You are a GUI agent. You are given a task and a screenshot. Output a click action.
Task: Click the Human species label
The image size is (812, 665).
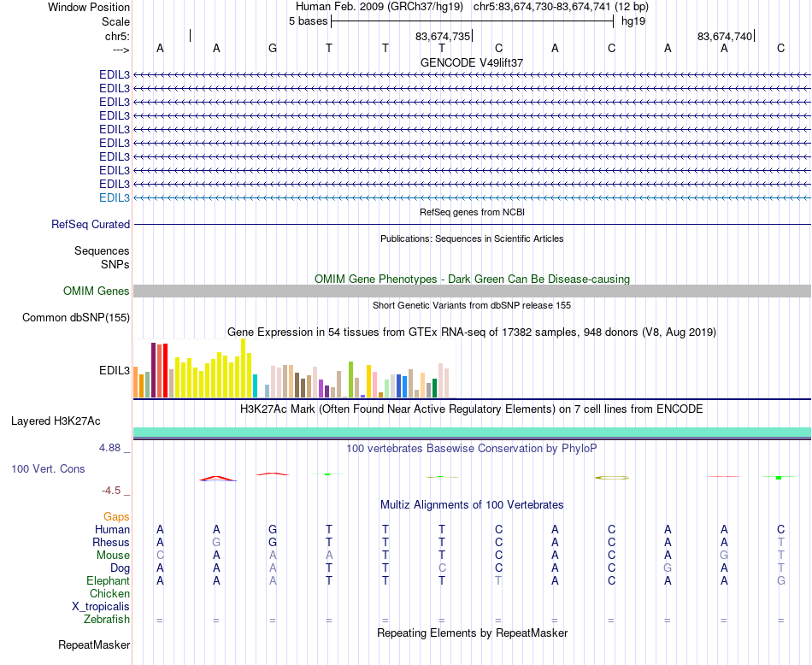click(112, 529)
